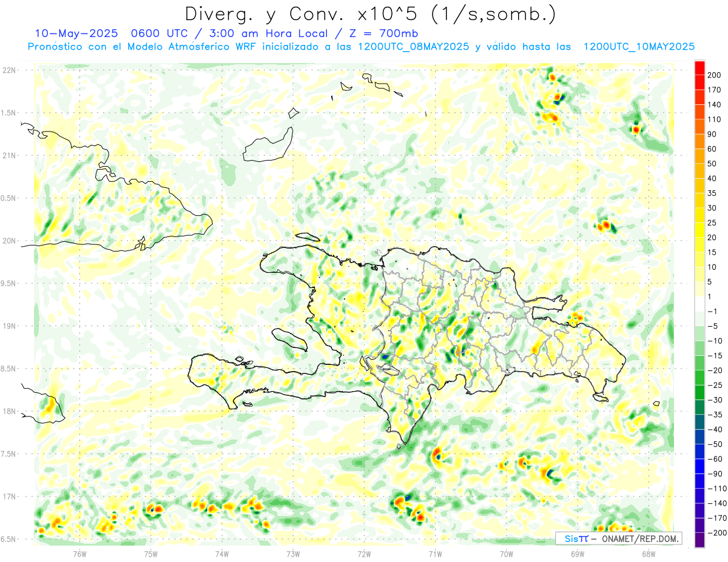
Task: Click the positive 40 color scale label
Action: pos(712,179)
